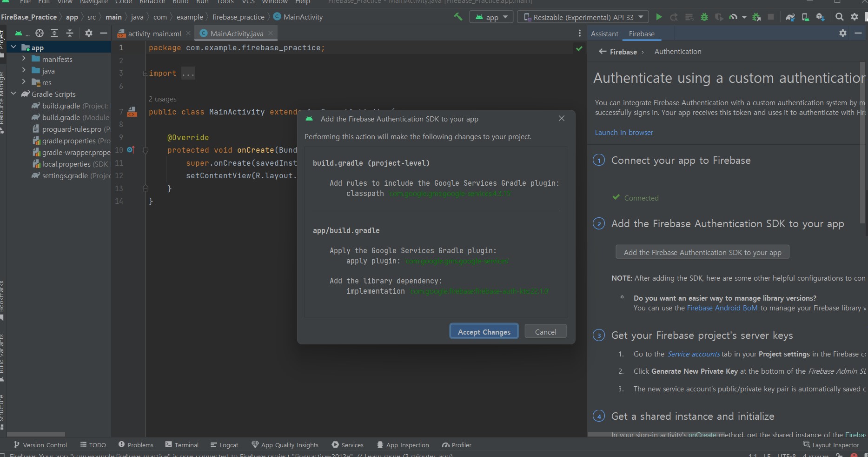Select settings.gradle in project tree
The image size is (868, 457).
(x=71, y=175)
